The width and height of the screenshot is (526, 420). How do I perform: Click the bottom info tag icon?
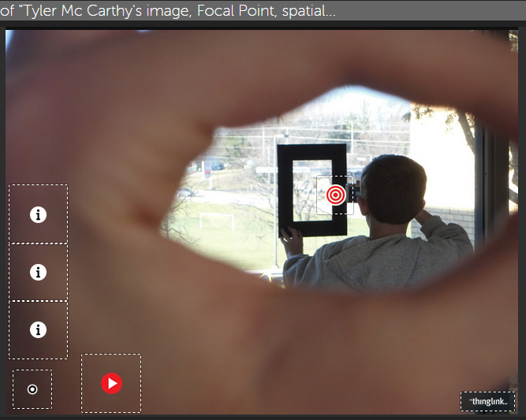click(38, 329)
